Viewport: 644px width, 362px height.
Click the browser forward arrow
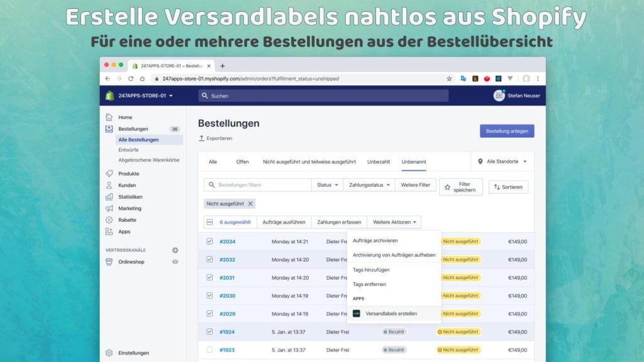coord(119,79)
